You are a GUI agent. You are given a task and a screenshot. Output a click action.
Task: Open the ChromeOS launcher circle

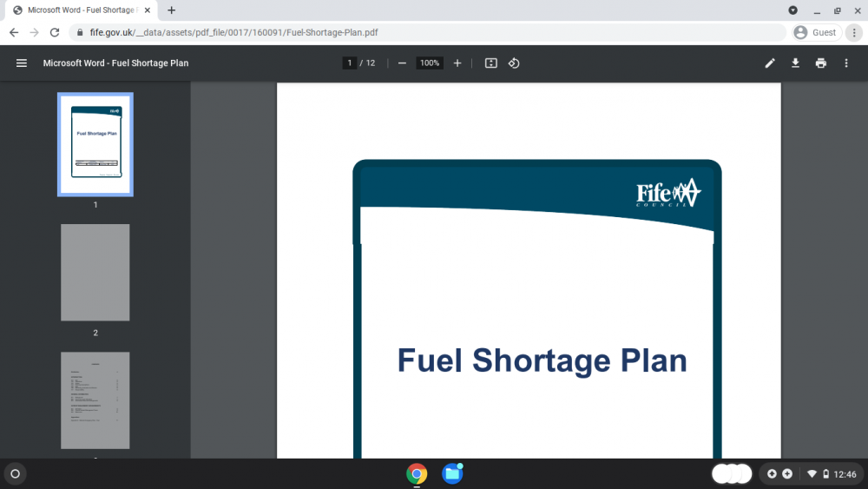tap(16, 474)
